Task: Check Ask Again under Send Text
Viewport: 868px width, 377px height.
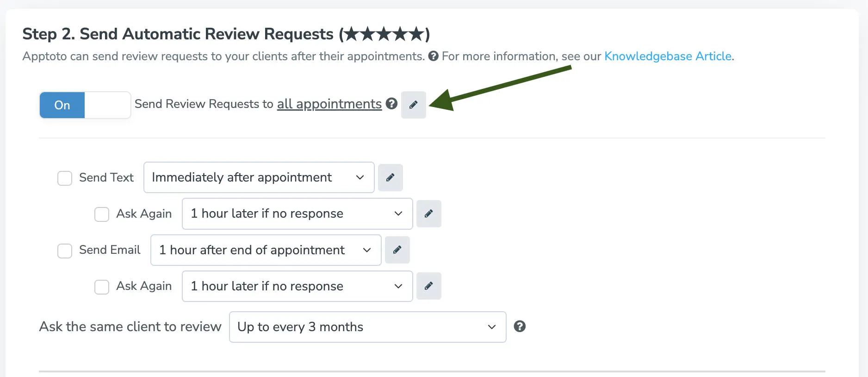Action: [101, 214]
